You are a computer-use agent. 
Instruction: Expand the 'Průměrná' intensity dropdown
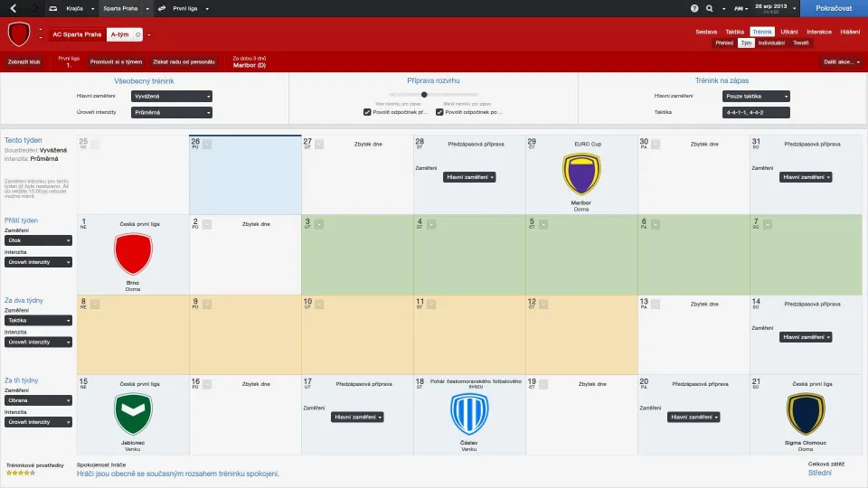pos(171,112)
